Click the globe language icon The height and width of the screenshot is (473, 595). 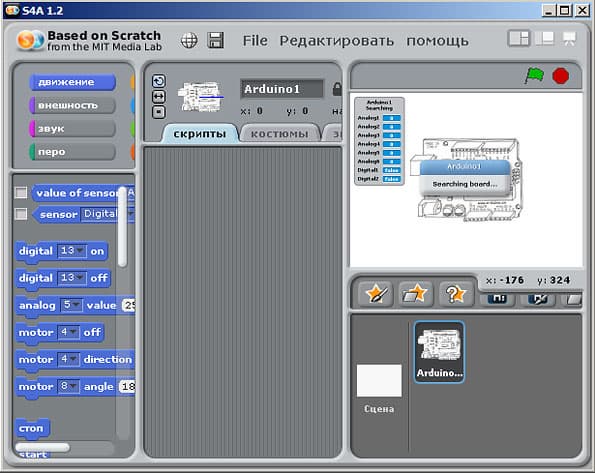189,40
